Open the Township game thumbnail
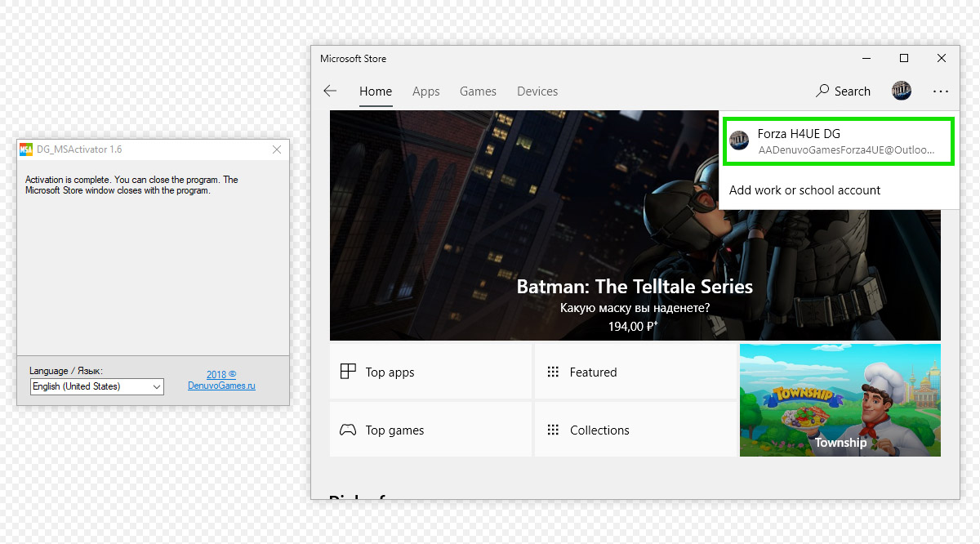 click(x=840, y=400)
